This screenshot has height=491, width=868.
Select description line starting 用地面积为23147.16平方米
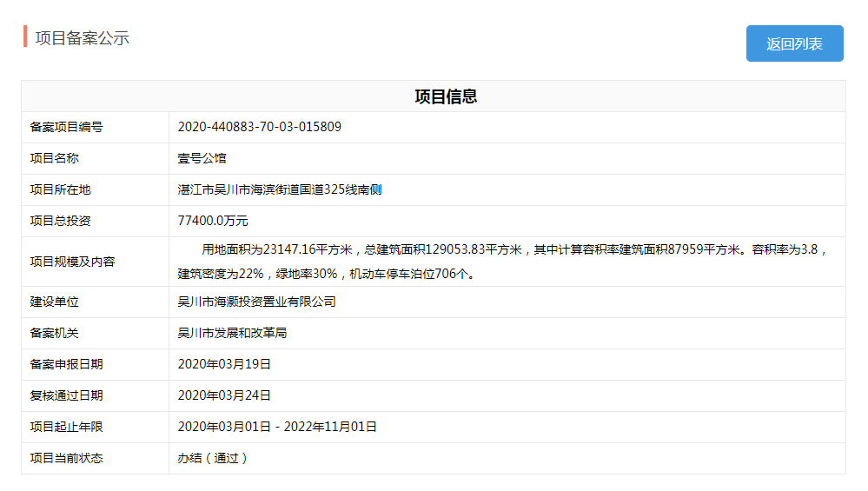pos(514,249)
